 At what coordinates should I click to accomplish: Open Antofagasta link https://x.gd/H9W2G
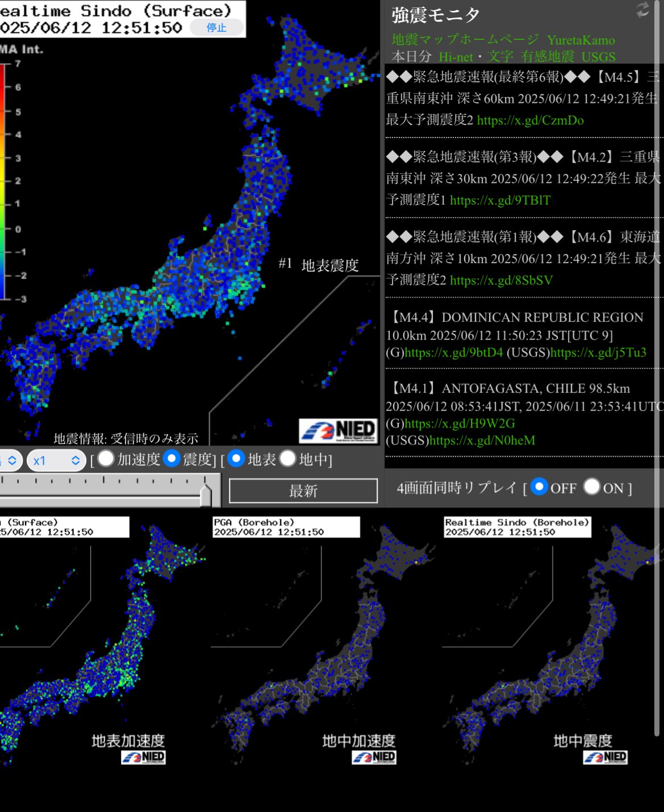tap(460, 423)
